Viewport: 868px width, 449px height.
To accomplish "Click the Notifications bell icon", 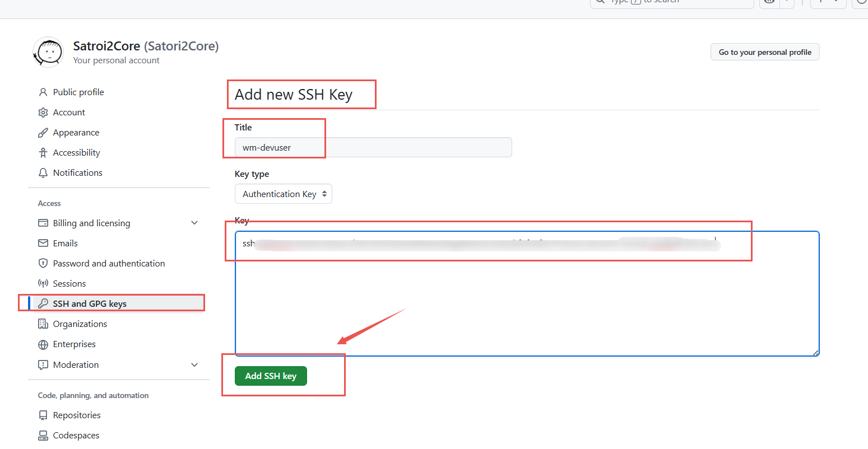I will (43, 172).
